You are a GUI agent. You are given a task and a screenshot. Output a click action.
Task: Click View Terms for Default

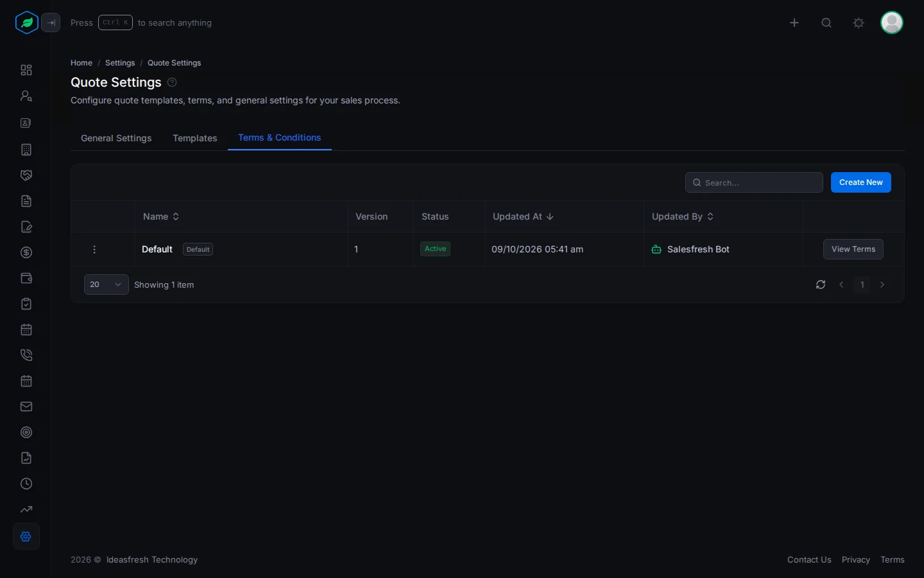tap(853, 249)
